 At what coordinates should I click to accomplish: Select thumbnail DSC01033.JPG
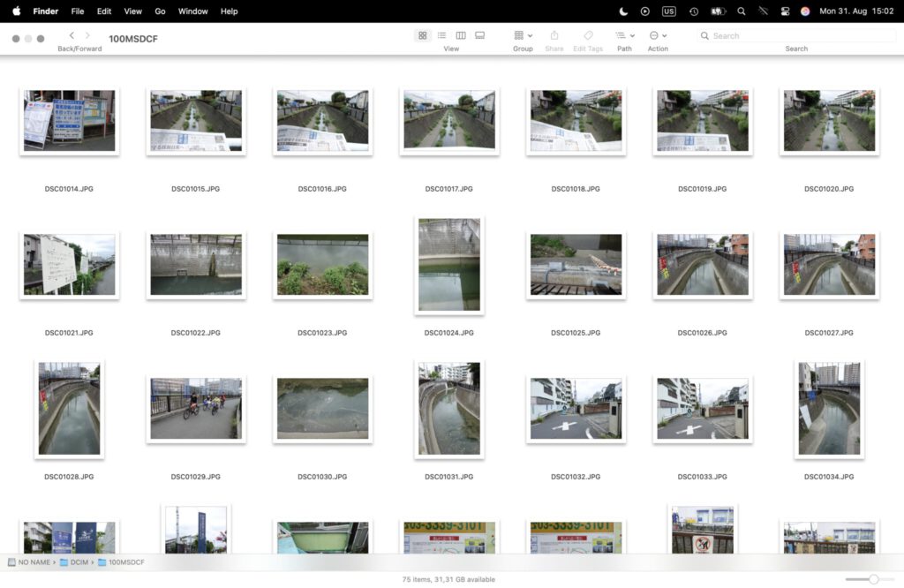click(x=703, y=409)
